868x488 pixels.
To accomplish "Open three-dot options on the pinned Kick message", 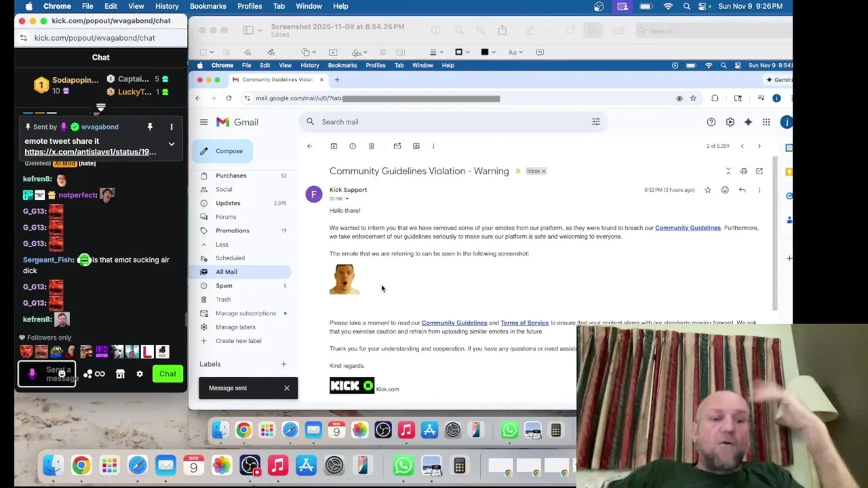I will (x=172, y=127).
